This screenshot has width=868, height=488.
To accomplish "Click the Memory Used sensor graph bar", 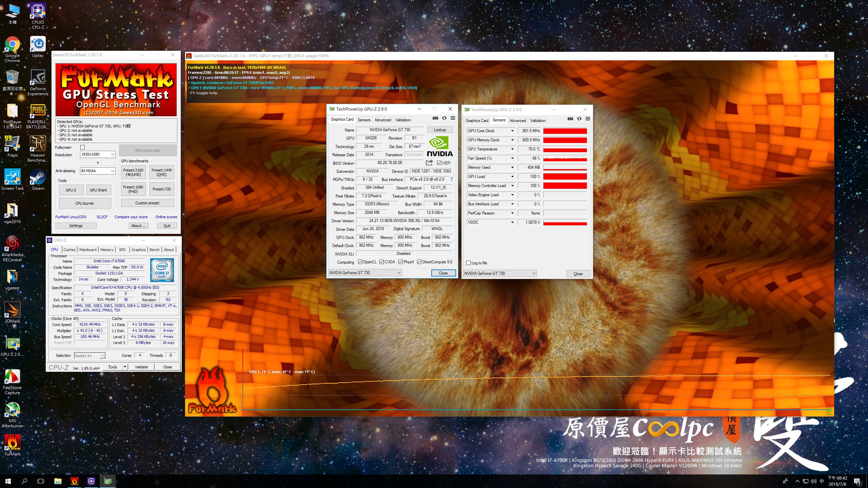I will pyautogui.click(x=565, y=167).
